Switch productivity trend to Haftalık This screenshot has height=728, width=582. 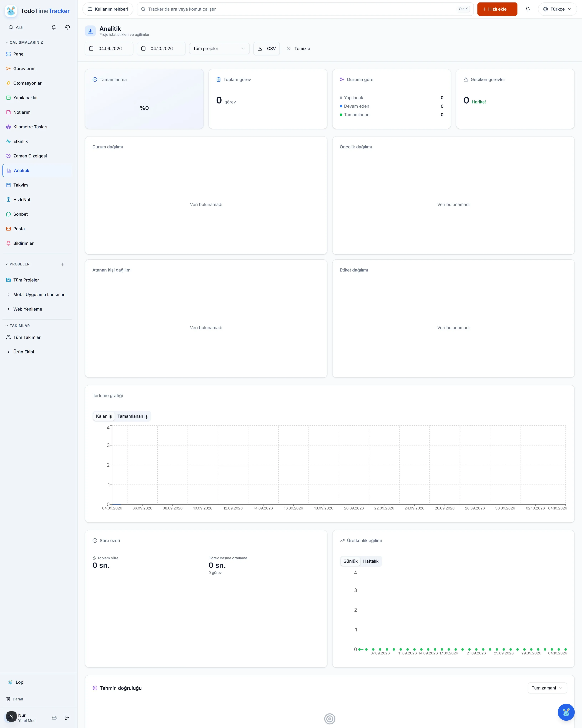point(371,561)
